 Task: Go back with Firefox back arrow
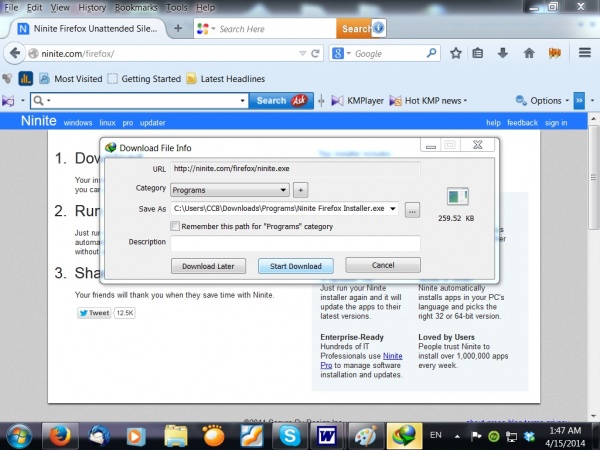tap(15, 53)
